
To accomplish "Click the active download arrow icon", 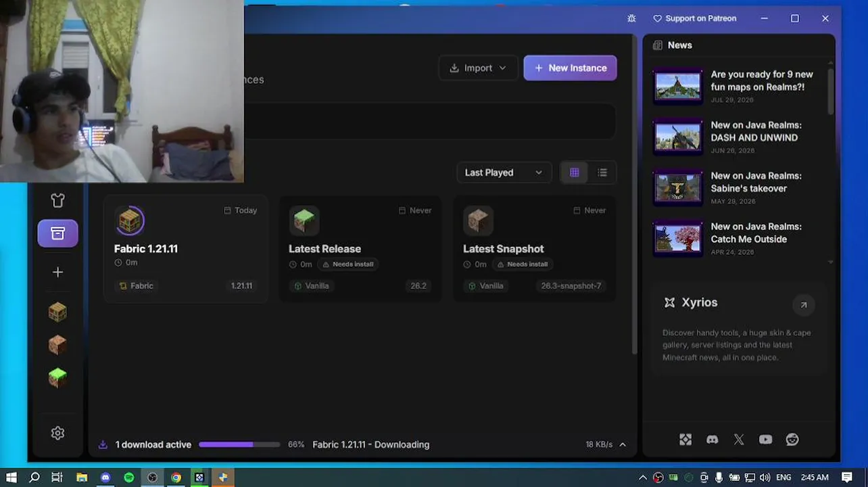I will tap(103, 444).
